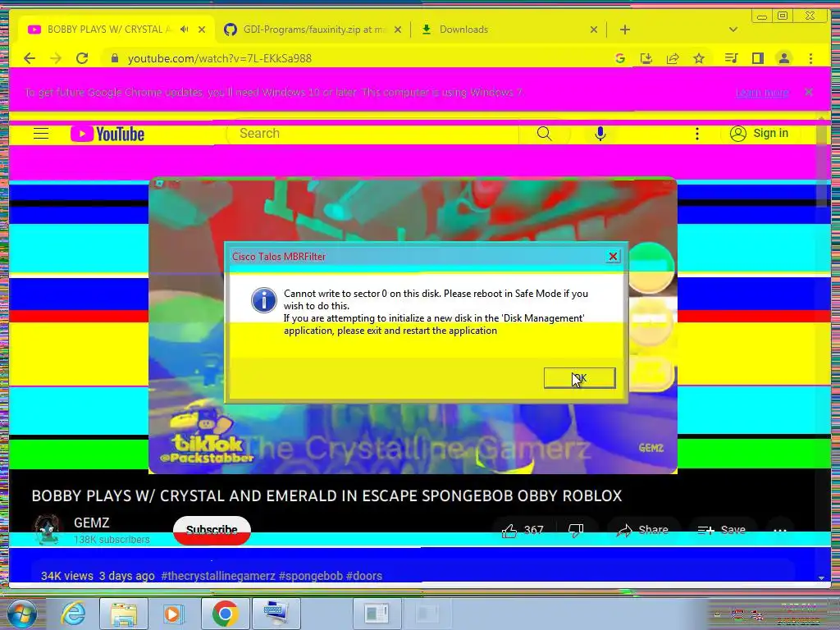
Task: Launch Internet Explorer from taskbar
Action: (x=73, y=613)
